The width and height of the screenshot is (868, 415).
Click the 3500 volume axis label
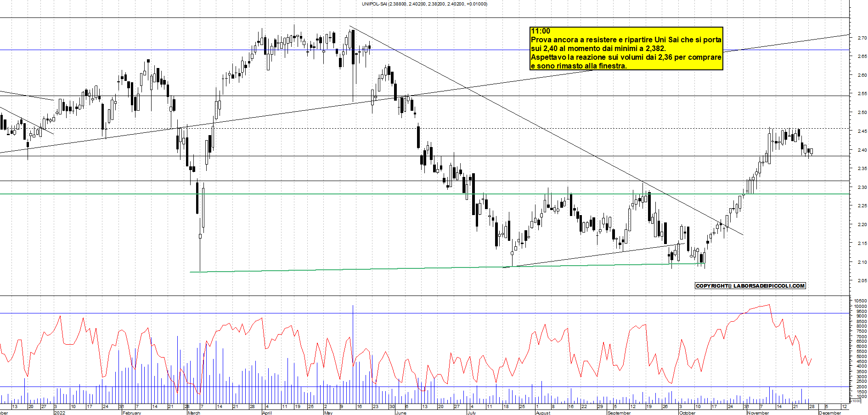click(x=861, y=371)
